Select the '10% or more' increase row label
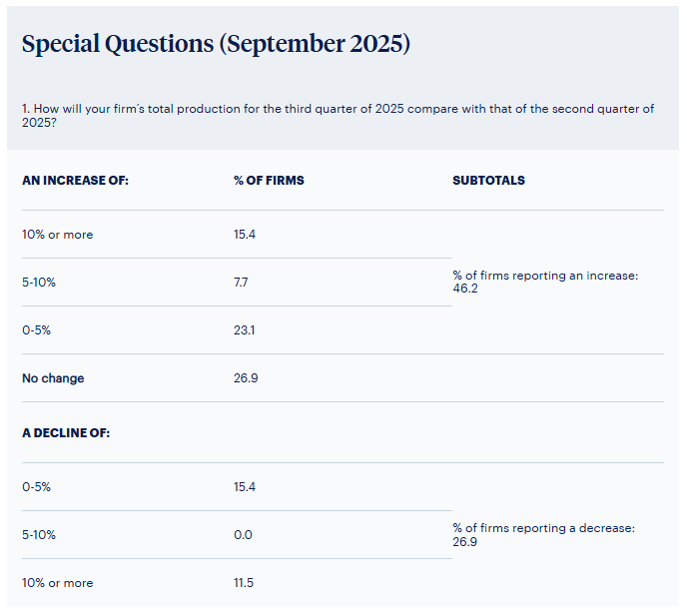This screenshot has height=616, width=687. [x=57, y=235]
